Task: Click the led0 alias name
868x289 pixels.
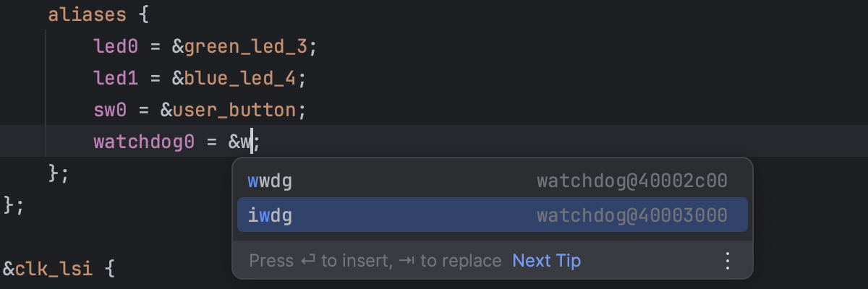Action: [x=116, y=47]
